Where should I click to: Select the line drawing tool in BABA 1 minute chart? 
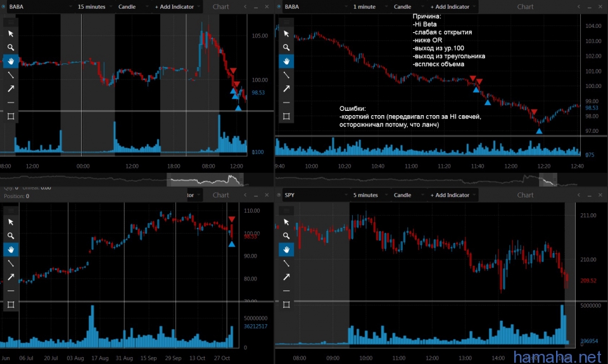pos(286,75)
